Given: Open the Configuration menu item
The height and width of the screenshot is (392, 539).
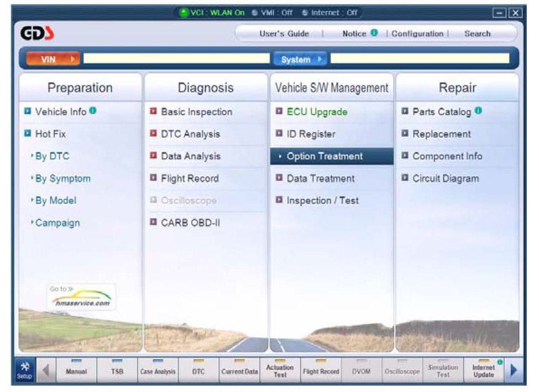Looking at the screenshot, I should (x=417, y=34).
